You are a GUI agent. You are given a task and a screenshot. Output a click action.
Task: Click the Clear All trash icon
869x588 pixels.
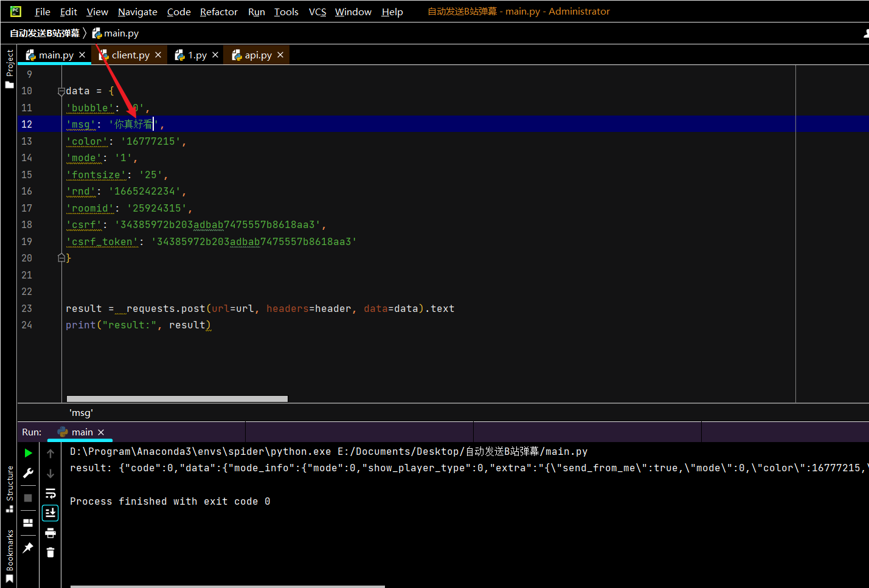click(50, 552)
